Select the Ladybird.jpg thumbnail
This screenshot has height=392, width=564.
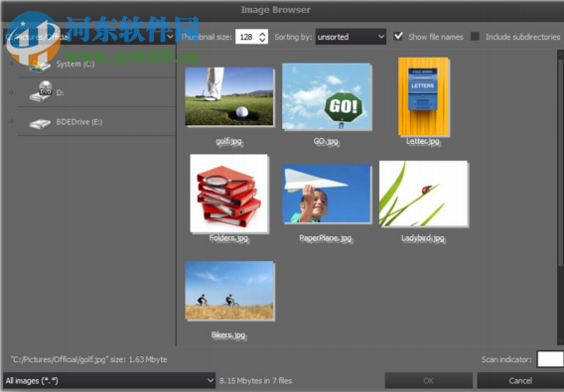(424, 194)
